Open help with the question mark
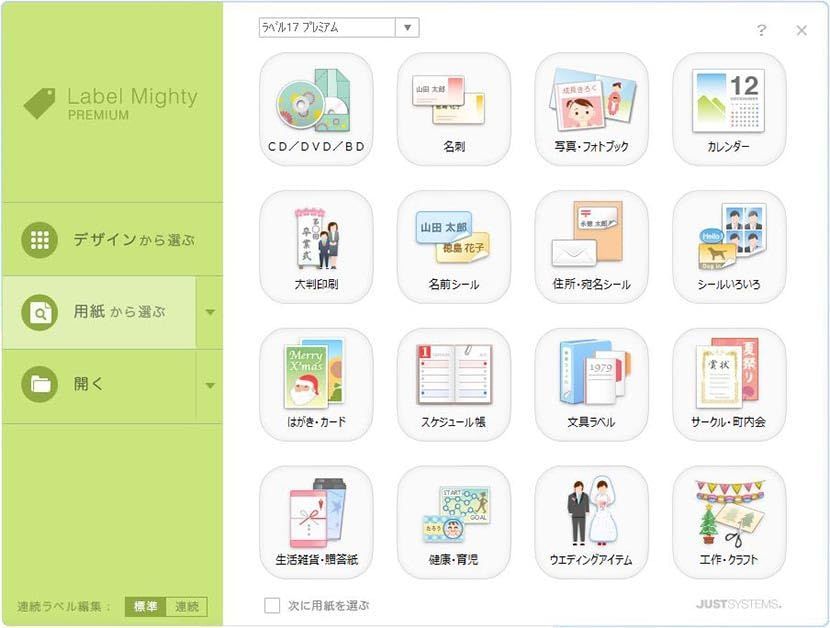 click(x=762, y=30)
